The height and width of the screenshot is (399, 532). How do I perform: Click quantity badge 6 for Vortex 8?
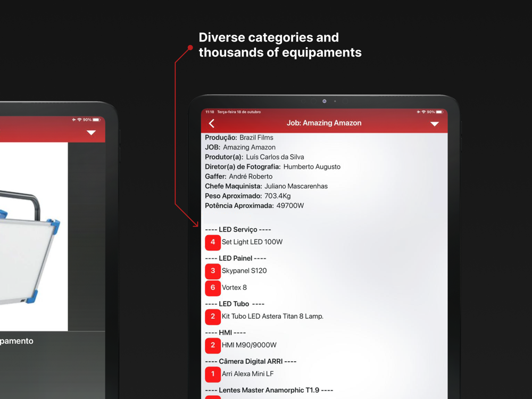pos(213,288)
